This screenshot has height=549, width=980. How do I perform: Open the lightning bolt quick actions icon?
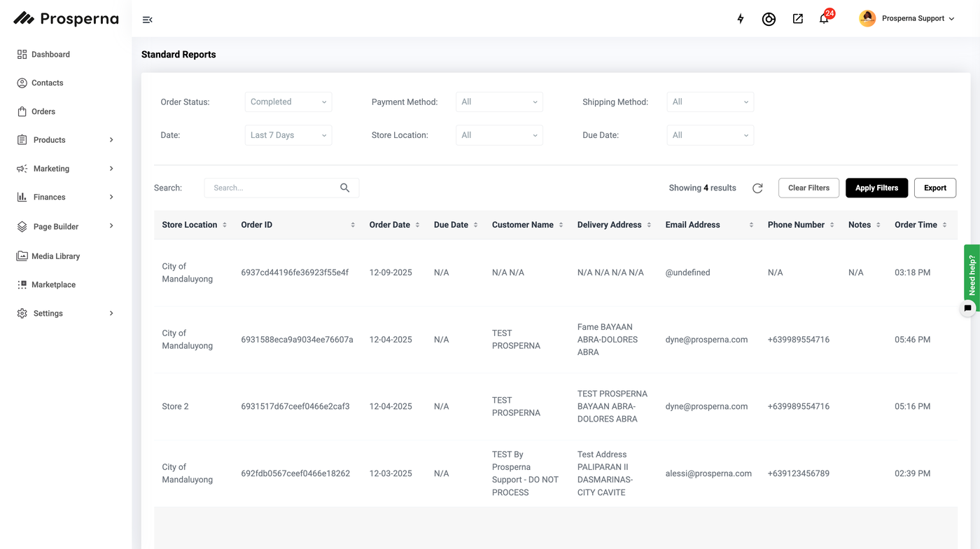coord(741,19)
